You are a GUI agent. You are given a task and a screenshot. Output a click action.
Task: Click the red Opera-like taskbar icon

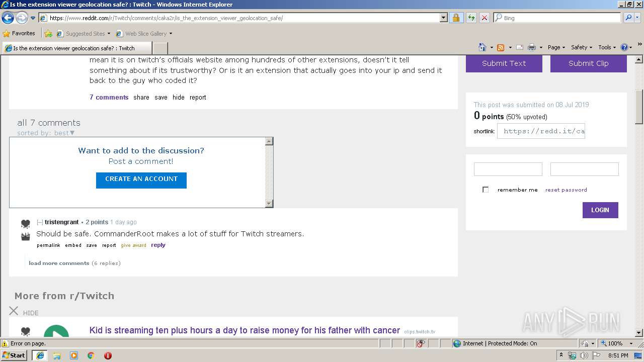(108, 355)
